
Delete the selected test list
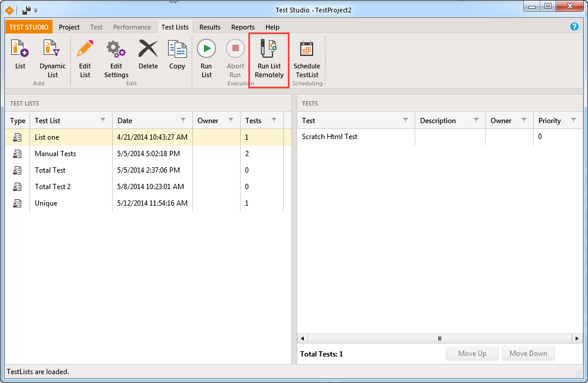pos(148,55)
